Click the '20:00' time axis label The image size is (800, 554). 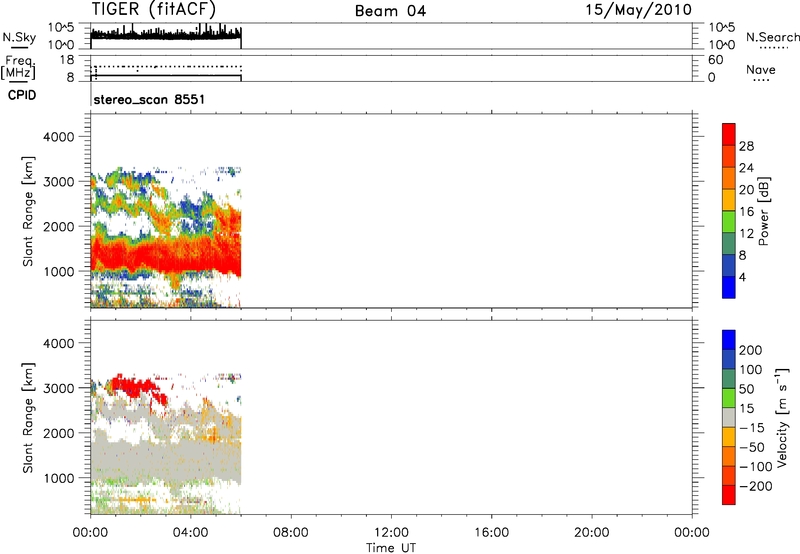(592, 533)
